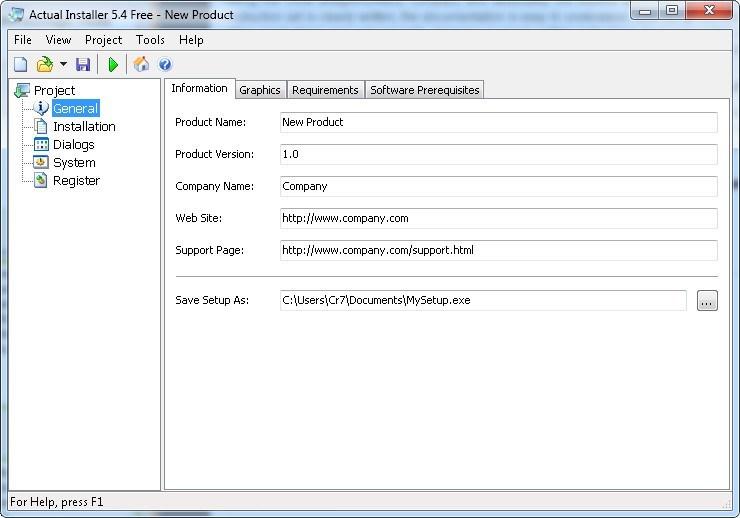This screenshot has height=518, width=740.
Task: Click the Installation page icon in tree
Action: click(41, 126)
